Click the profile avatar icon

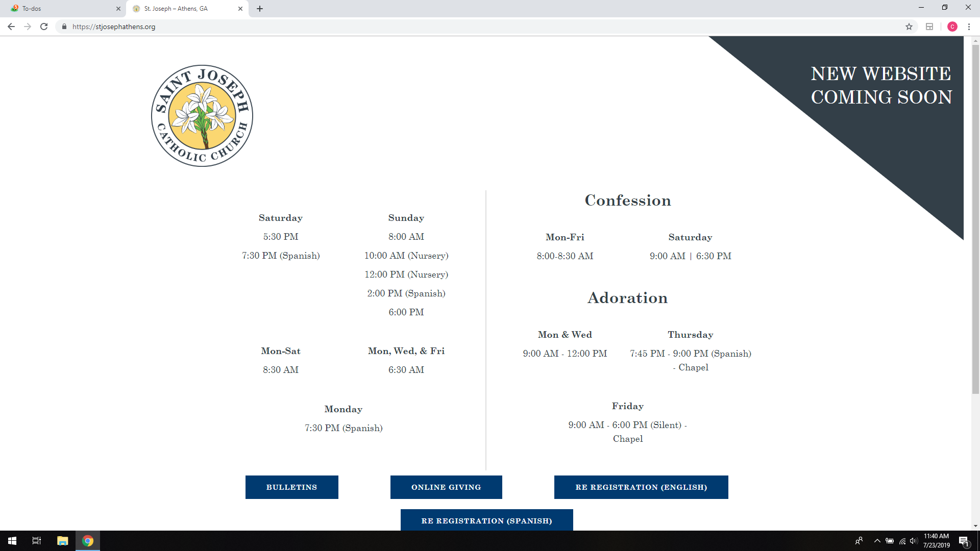click(952, 27)
